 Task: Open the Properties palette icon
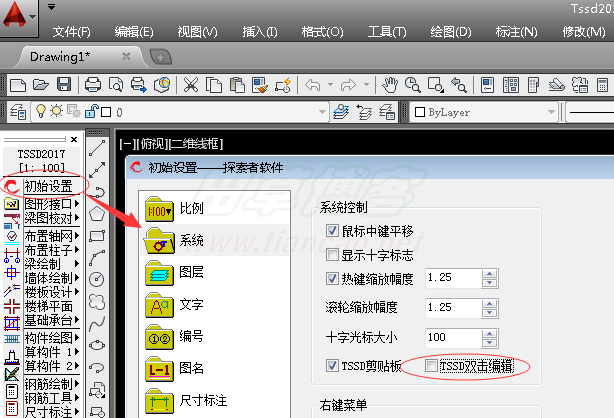(x=488, y=85)
